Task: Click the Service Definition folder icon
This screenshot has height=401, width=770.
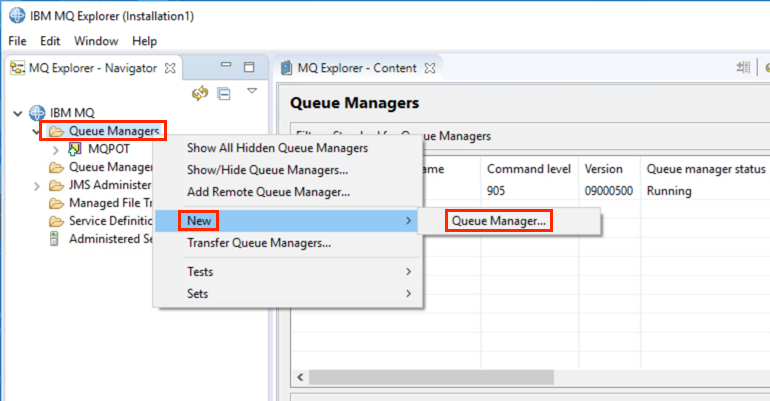Action: 56,221
